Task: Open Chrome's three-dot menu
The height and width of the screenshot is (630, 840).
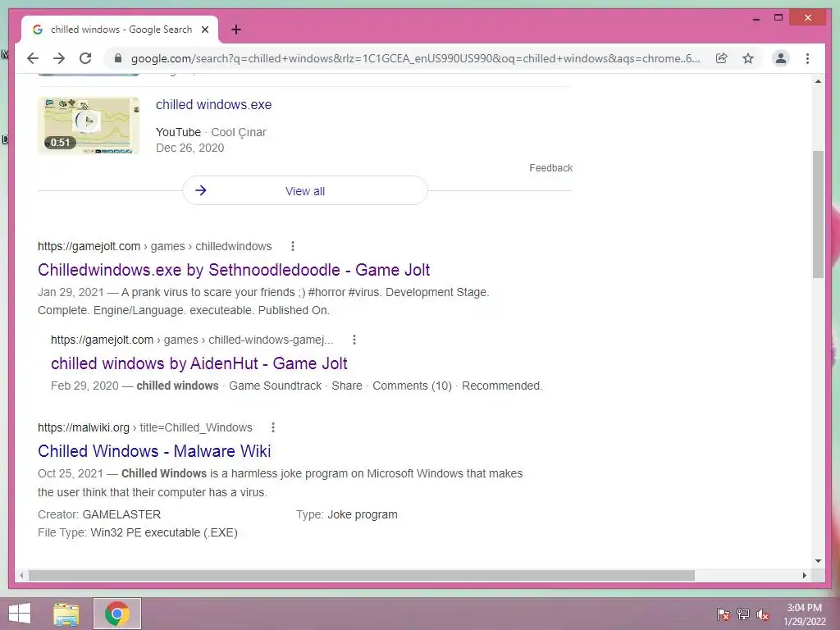Action: (x=807, y=58)
